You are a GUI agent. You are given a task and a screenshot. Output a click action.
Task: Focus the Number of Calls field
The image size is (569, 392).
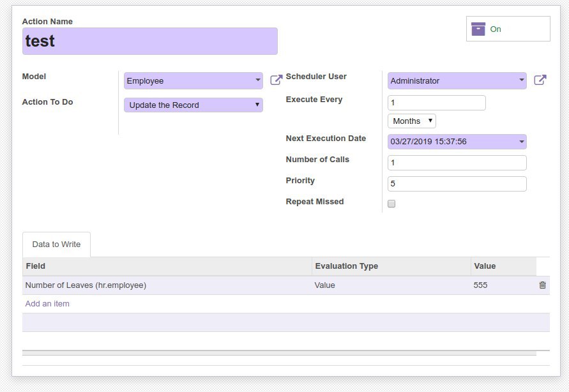point(457,163)
